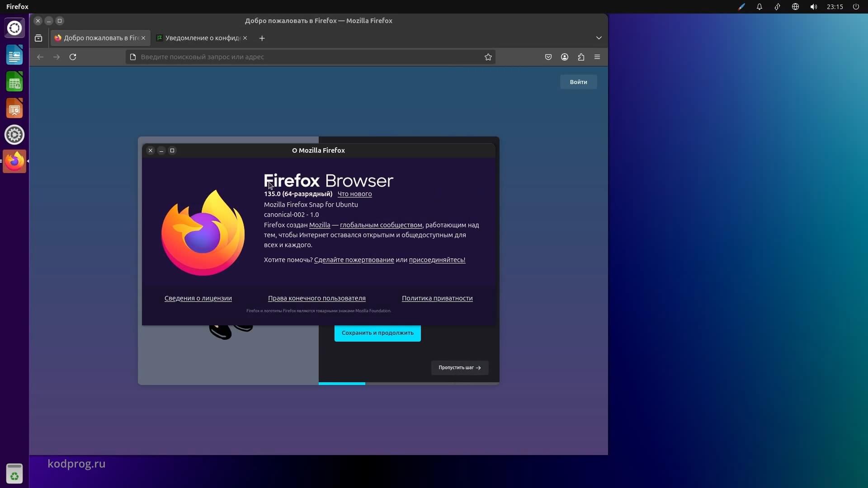Open the Firefox app menu in top panel

coord(17,7)
